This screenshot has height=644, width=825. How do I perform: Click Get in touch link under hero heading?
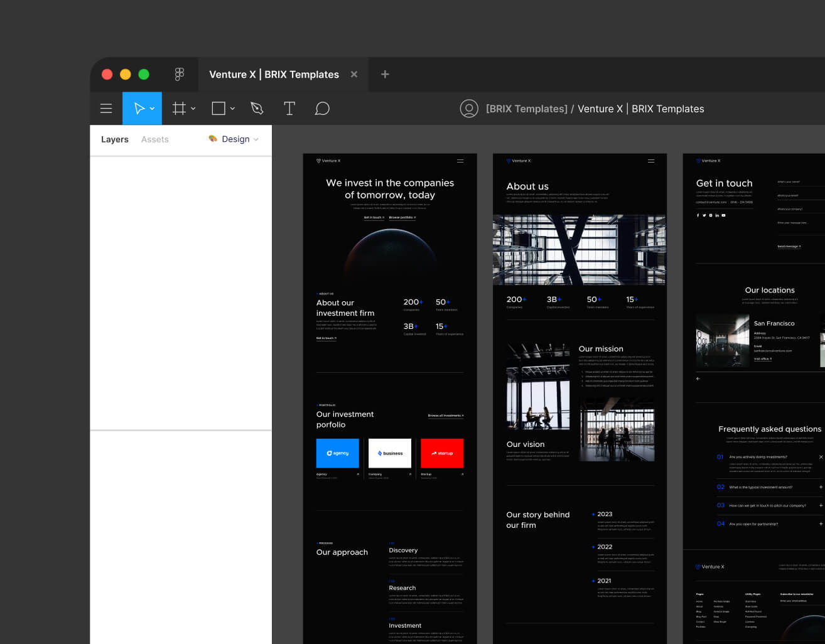click(x=374, y=217)
